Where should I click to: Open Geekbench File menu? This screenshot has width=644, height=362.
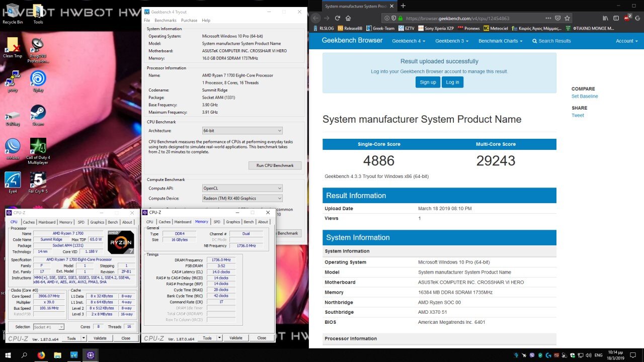click(x=147, y=21)
